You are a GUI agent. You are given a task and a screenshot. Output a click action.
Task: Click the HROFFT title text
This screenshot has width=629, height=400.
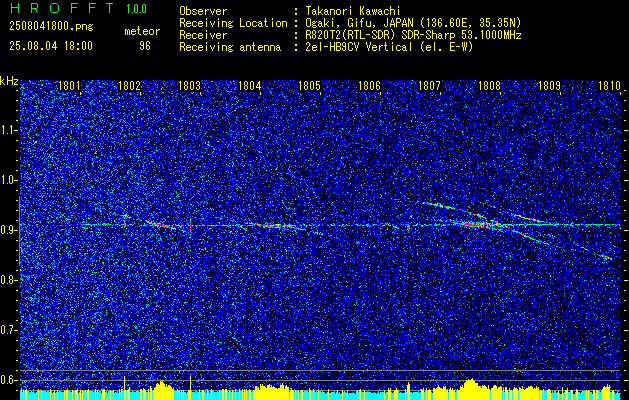(64, 8)
